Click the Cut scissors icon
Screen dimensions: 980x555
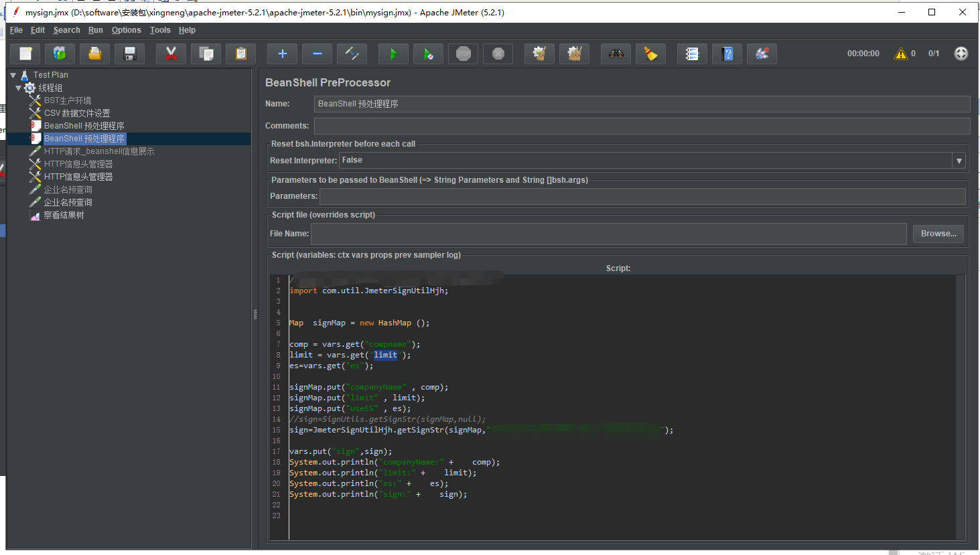point(171,54)
